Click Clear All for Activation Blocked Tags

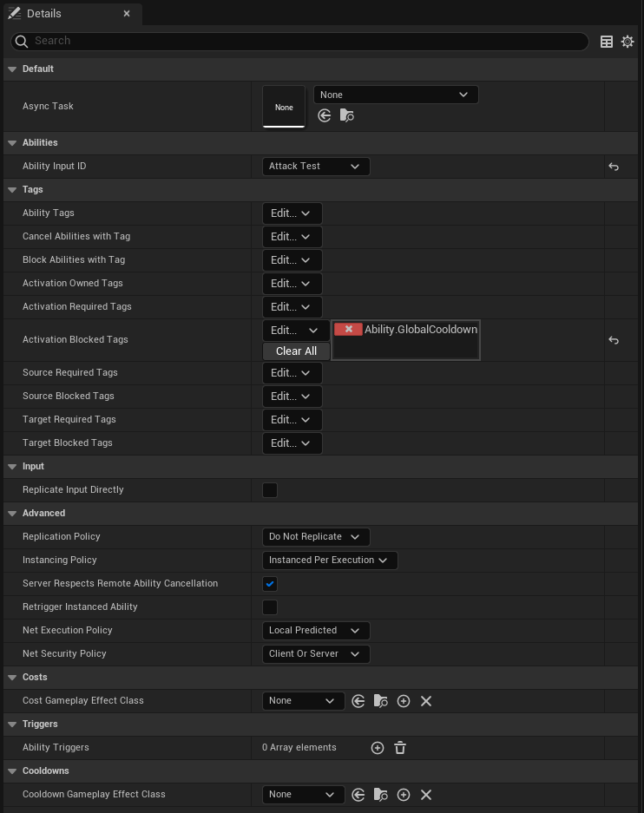point(296,351)
